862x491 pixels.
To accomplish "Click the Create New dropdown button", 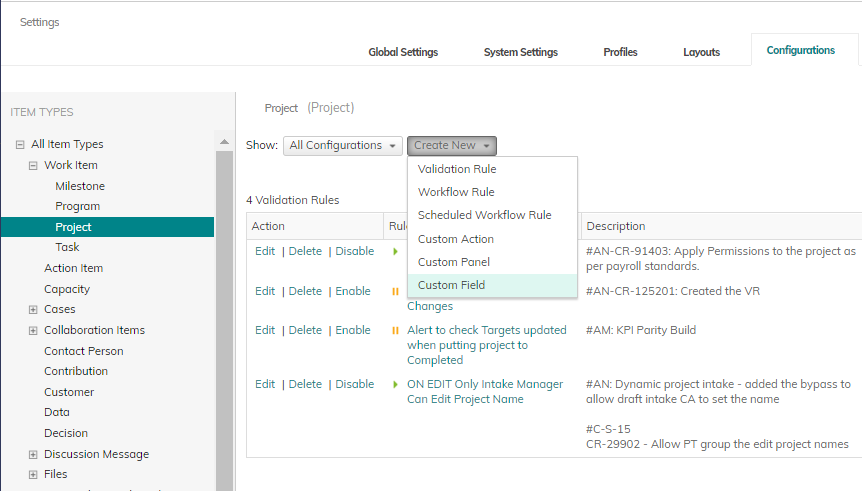I will 451,146.
